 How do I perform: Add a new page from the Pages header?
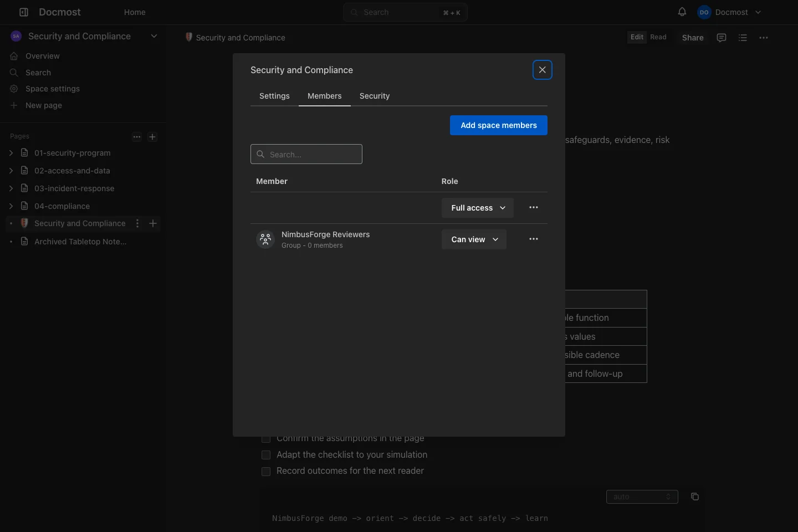(152, 137)
